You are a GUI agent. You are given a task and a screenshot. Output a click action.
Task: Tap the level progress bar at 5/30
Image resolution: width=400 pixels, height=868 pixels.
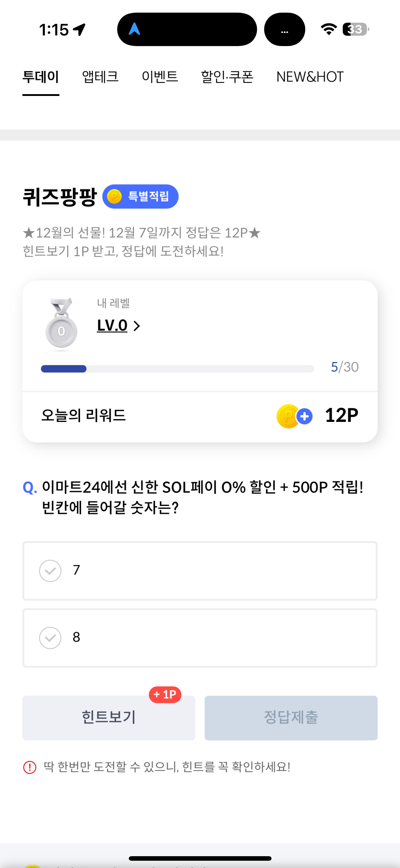pos(177,369)
